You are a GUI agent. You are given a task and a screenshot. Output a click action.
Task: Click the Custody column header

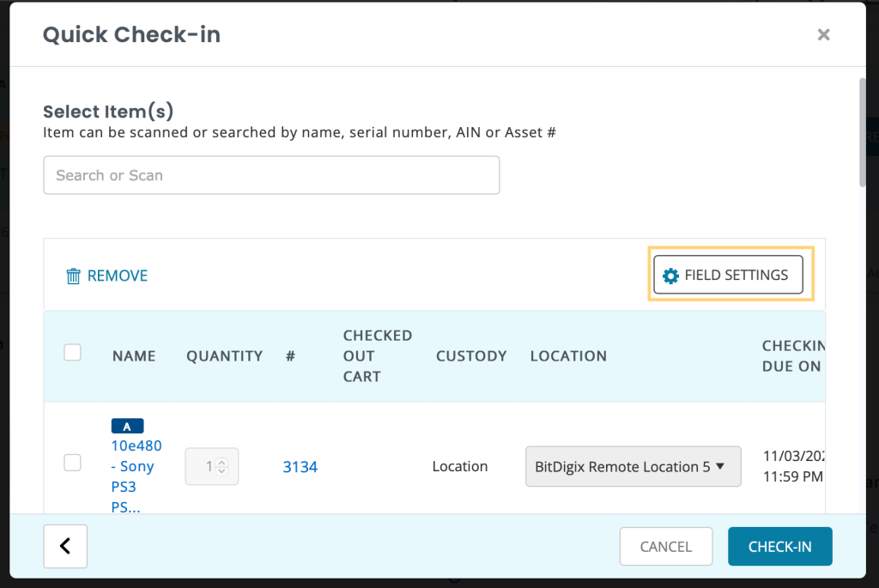(x=471, y=356)
